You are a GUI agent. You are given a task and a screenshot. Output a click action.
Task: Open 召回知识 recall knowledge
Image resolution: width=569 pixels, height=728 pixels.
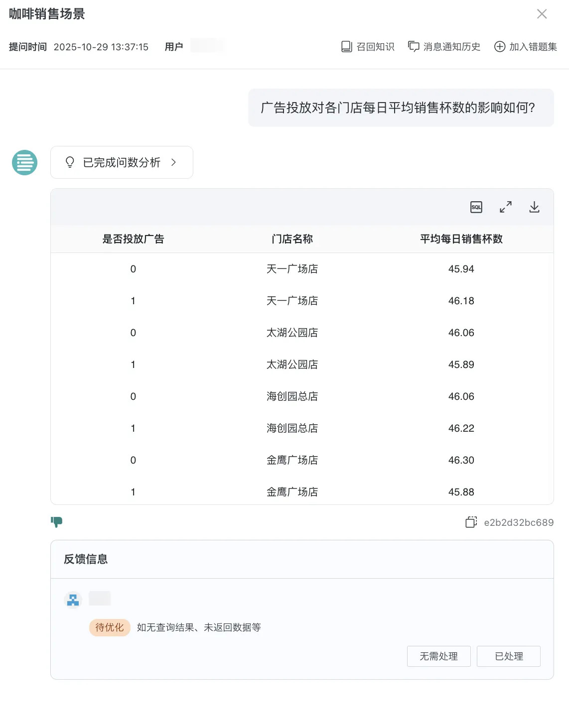368,47
